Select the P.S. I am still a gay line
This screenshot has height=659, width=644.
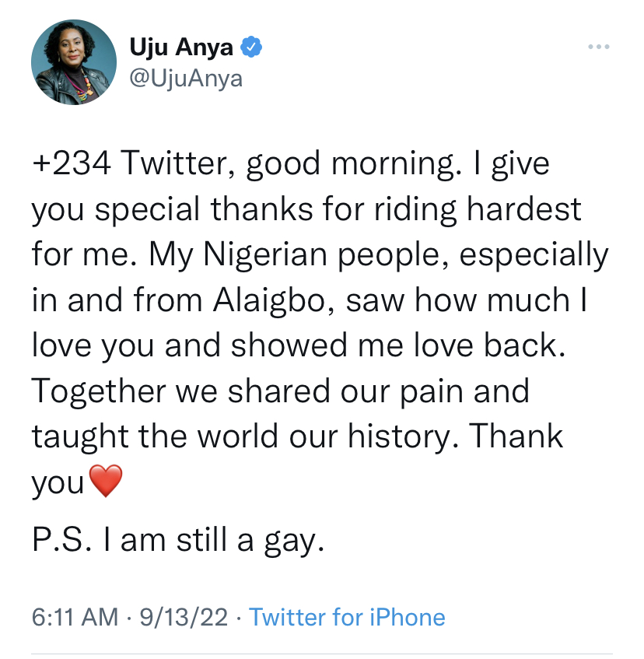[x=178, y=541]
